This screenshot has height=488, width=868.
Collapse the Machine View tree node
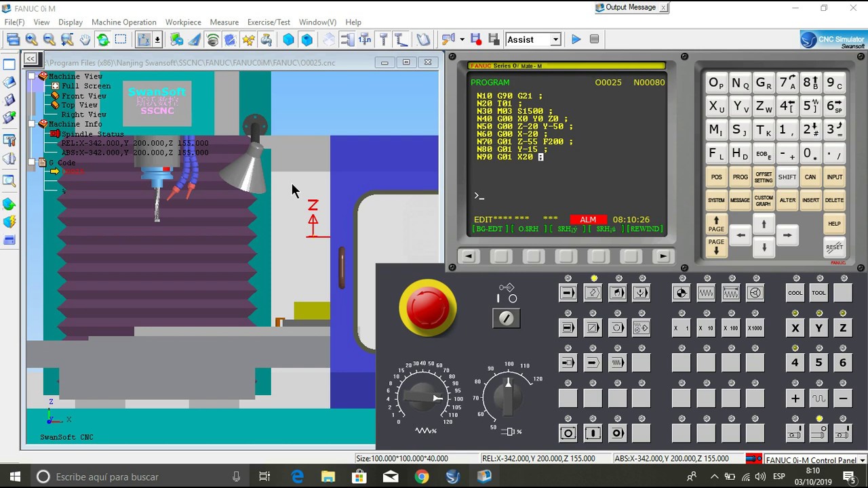pyautogui.click(x=32, y=77)
